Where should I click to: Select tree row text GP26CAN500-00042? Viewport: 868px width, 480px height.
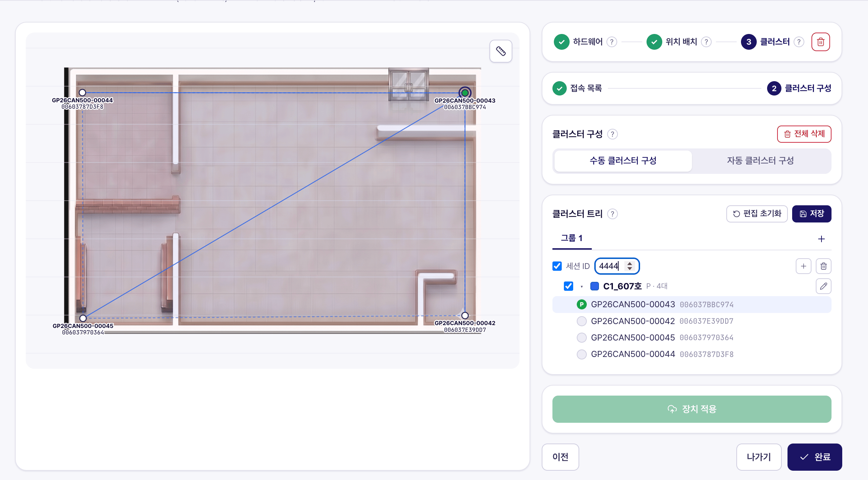point(633,321)
